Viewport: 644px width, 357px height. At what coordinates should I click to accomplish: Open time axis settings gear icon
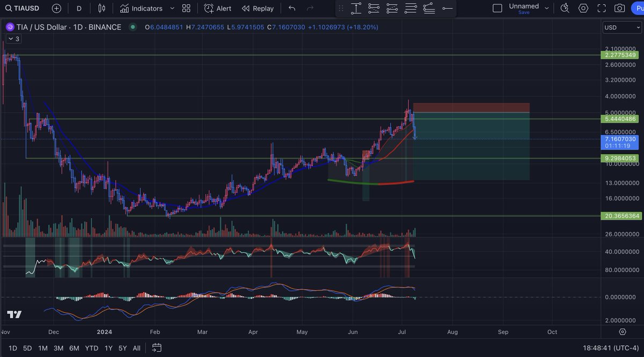point(622,332)
